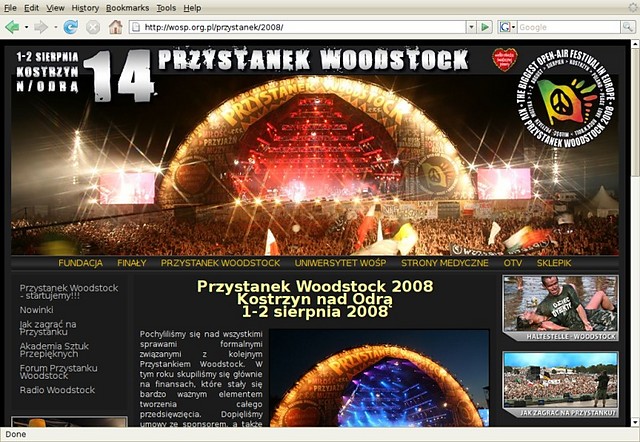Click the large stage banner image
This screenshot has height=442, width=640.
tap(315, 164)
